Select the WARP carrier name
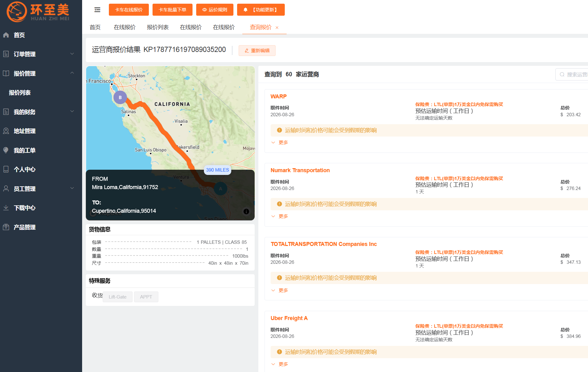 tap(279, 97)
